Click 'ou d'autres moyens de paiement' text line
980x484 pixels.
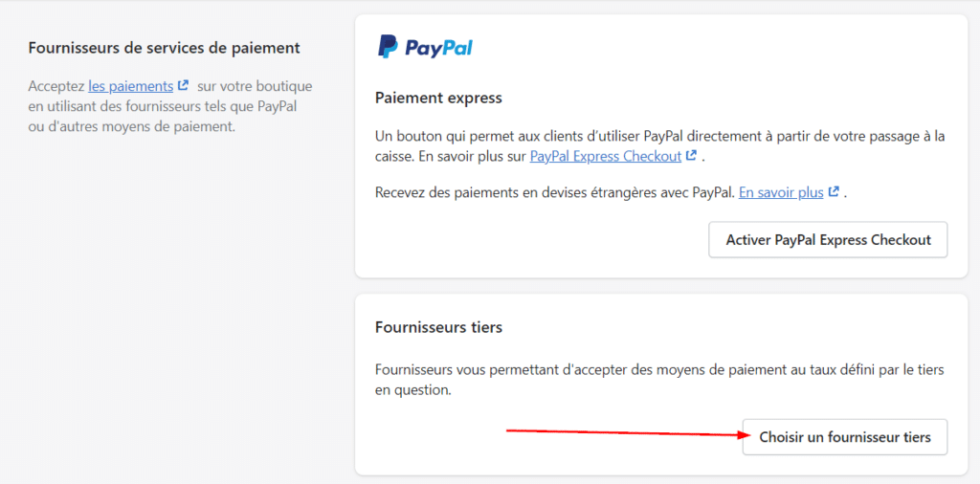pyautogui.click(x=131, y=126)
